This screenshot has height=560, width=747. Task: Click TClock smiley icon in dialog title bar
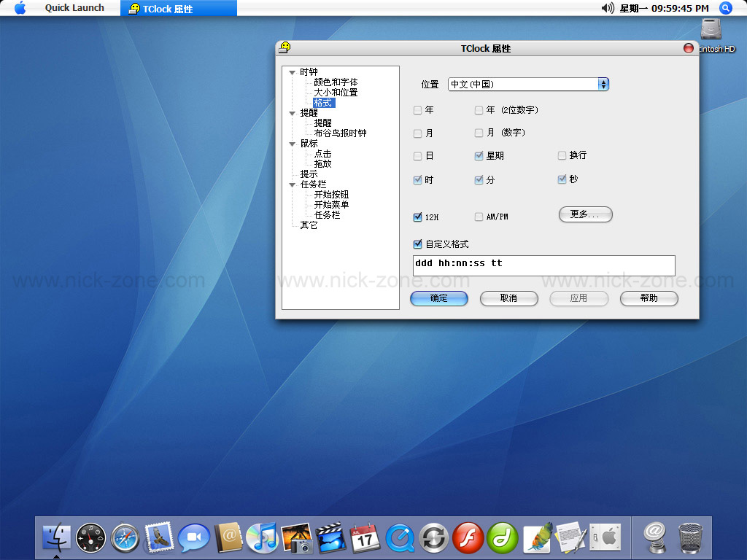285,47
